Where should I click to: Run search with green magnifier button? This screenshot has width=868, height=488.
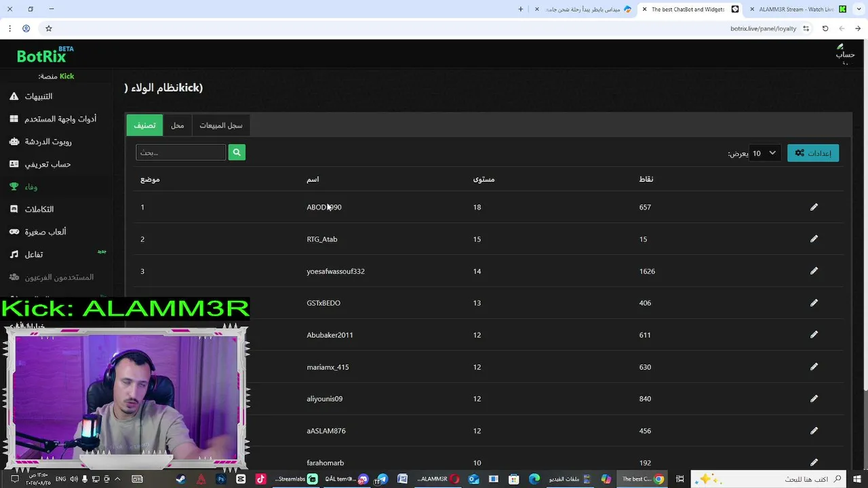click(237, 152)
